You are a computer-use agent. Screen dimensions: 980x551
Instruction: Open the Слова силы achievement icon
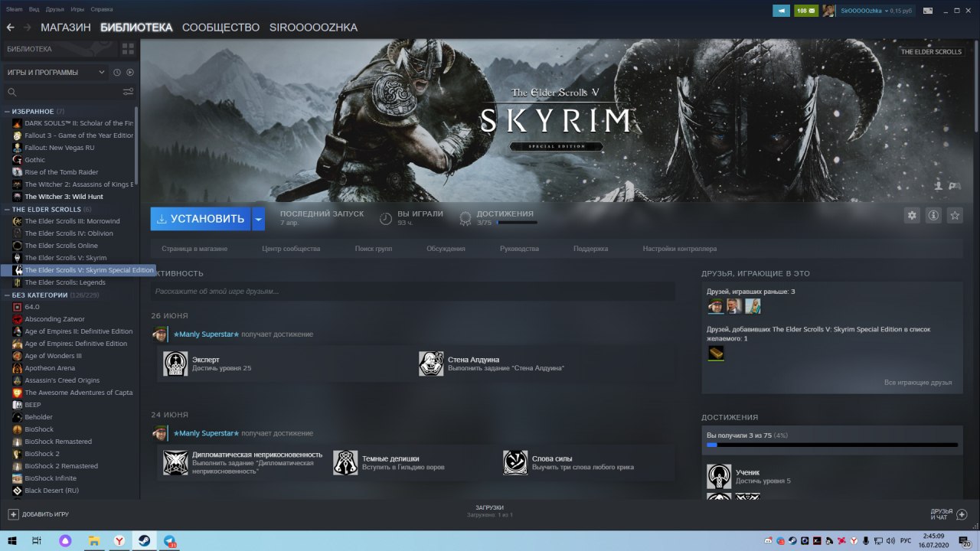click(515, 462)
